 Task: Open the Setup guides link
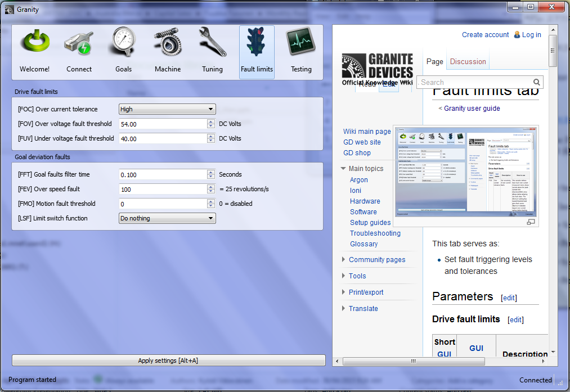370,222
